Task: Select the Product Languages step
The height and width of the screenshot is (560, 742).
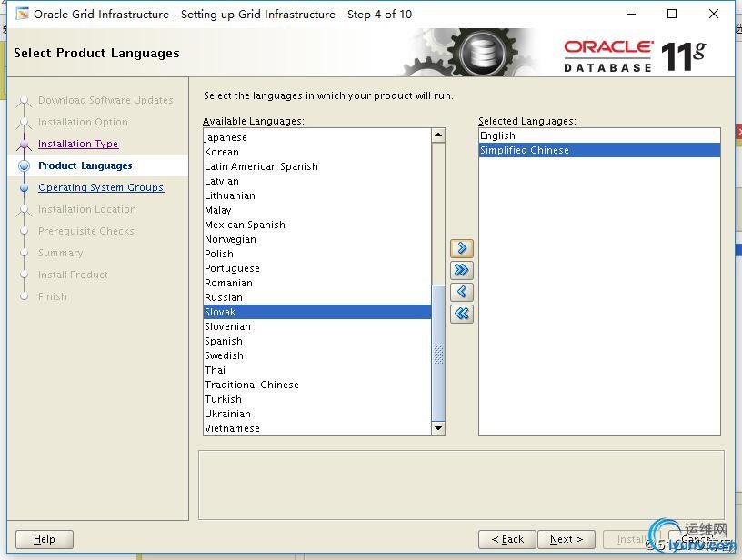Action: coord(85,165)
